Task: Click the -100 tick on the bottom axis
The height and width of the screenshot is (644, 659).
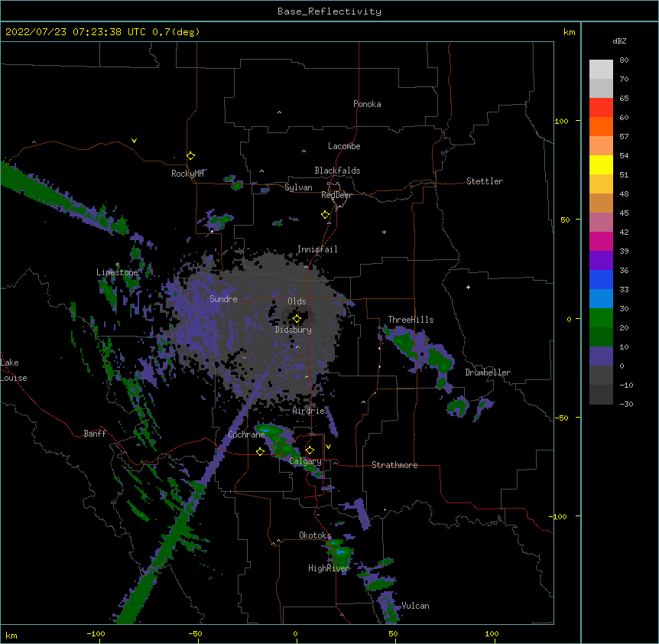Action: point(96,633)
